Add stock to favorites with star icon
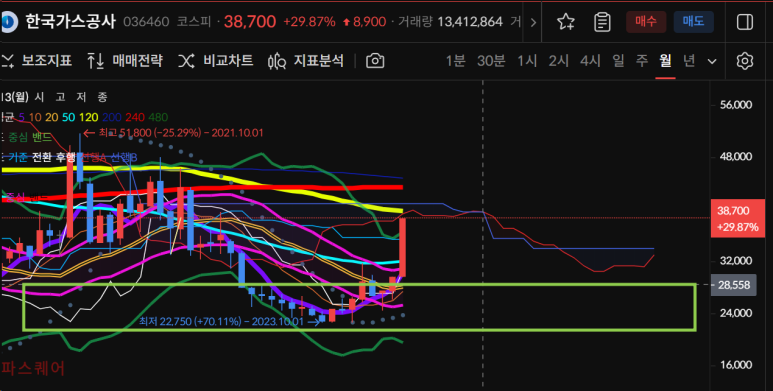Viewport: 773px width, 391px height. pos(565,22)
